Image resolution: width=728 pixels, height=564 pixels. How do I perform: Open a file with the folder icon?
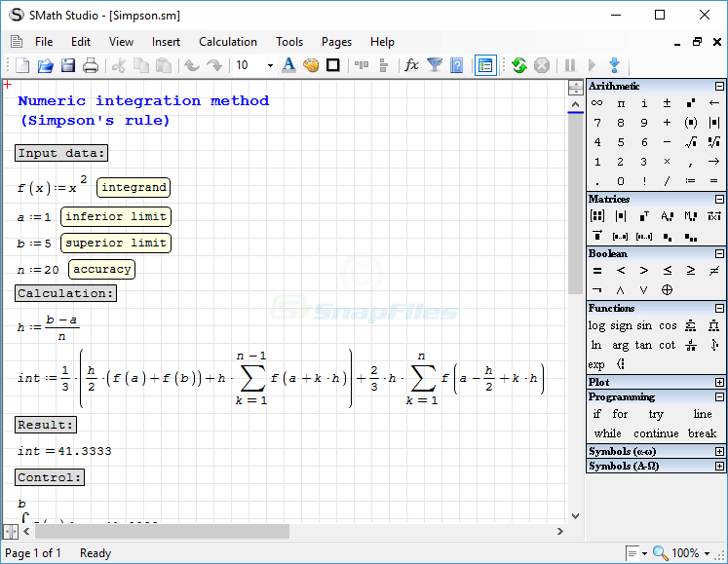[x=45, y=65]
